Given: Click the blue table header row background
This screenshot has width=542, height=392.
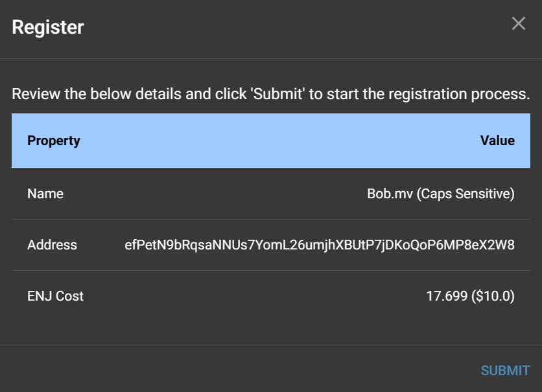Looking at the screenshot, I should click(x=272, y=141).
